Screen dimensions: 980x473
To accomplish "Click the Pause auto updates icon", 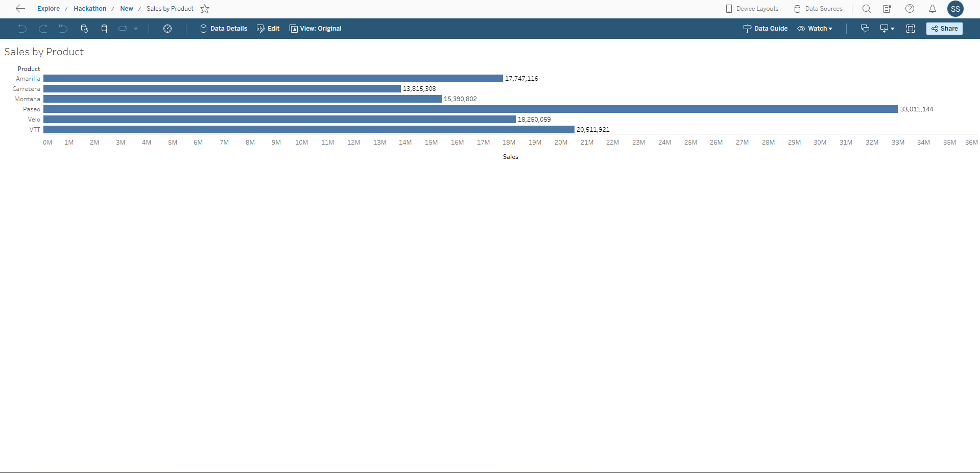I will point(105,29).
